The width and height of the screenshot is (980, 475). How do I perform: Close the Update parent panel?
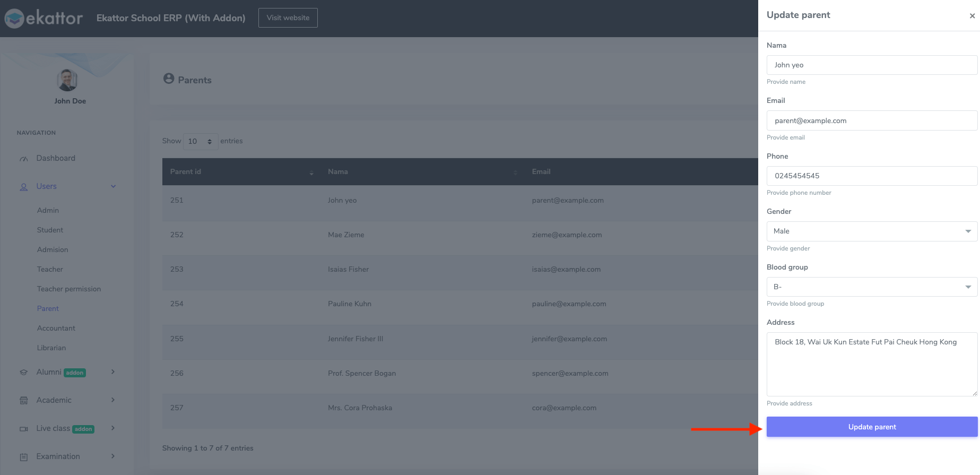(972, 16)
